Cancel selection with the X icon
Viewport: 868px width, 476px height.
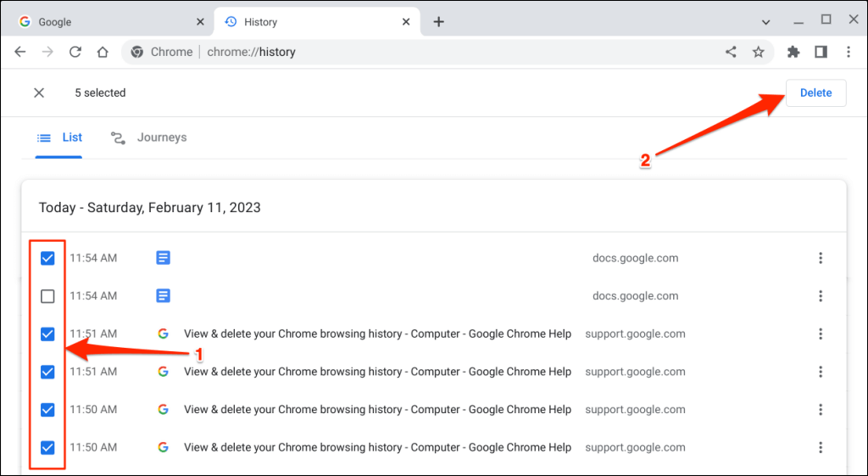[x=39, y=92]
